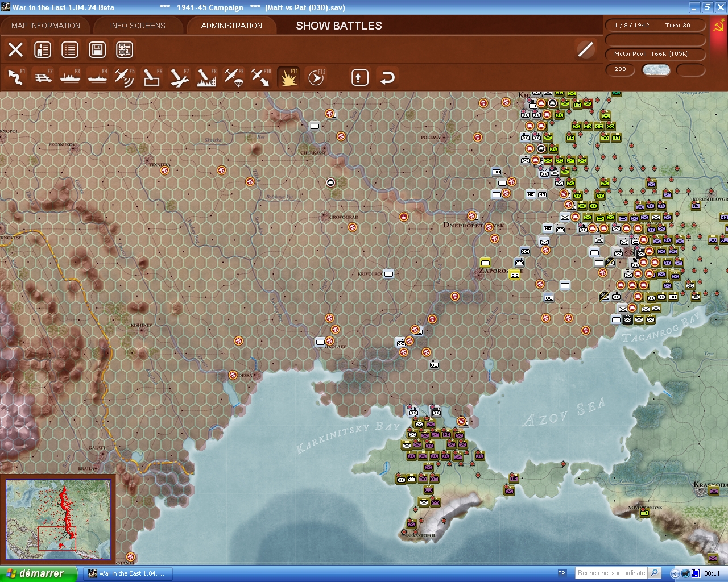Click the search magnifier button in taskbar
Screen dimensions: 728x582
[655, 573]
